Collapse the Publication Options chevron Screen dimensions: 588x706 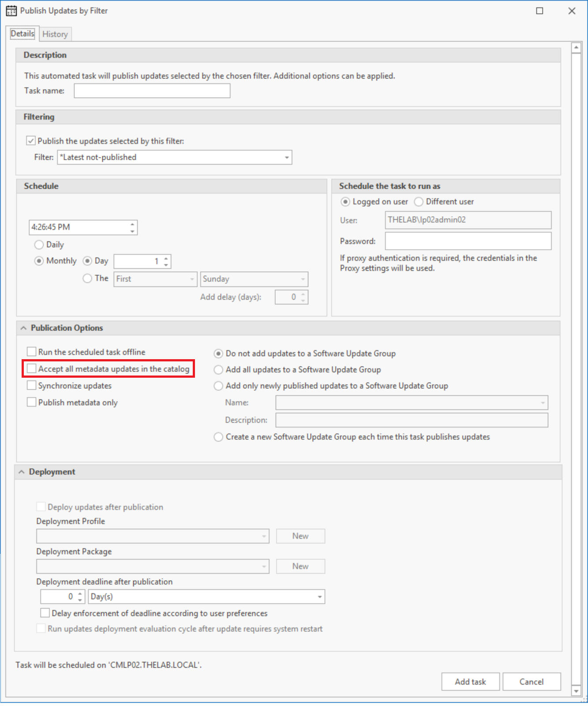(x=23, y=328)
